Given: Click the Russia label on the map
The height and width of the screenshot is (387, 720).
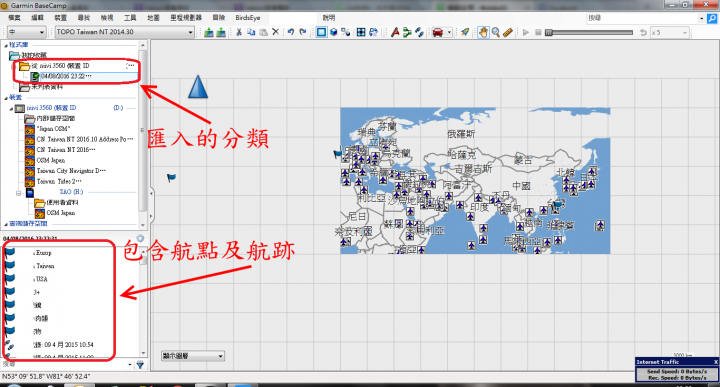Looking at the screenshot, I should click(x=461, y=134).
